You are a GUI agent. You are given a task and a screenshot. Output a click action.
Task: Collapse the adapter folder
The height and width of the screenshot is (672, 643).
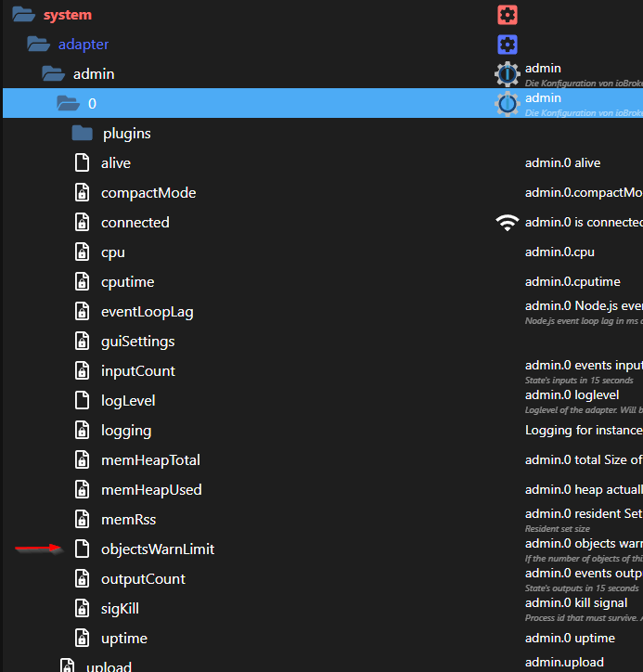(x=37, y=45)
